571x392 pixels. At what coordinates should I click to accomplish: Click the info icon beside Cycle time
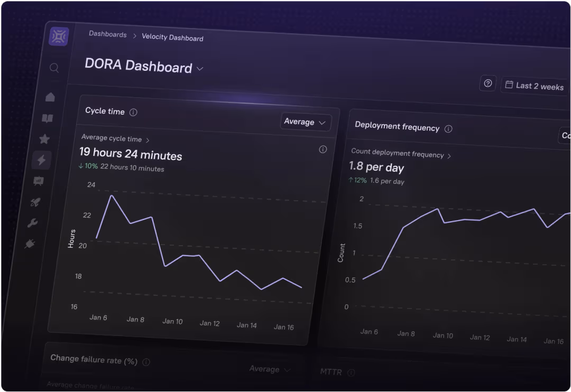tap(133, 112)
